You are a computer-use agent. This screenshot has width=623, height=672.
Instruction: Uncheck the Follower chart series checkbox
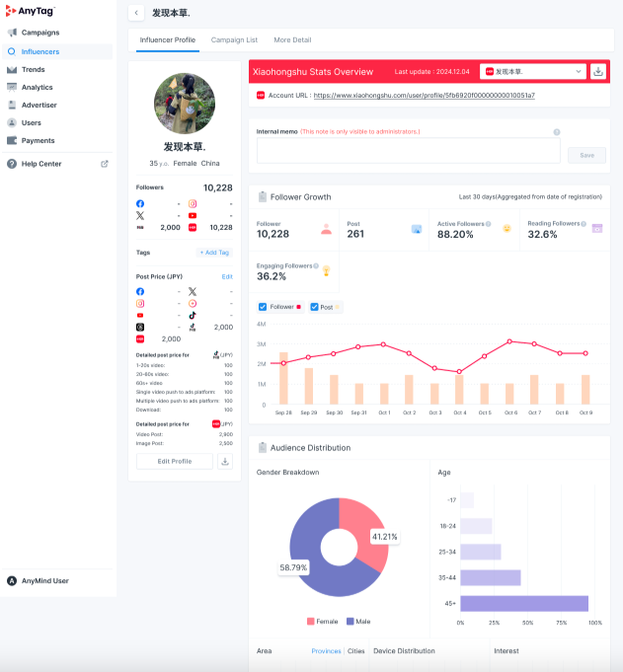(x=262, y=307)
